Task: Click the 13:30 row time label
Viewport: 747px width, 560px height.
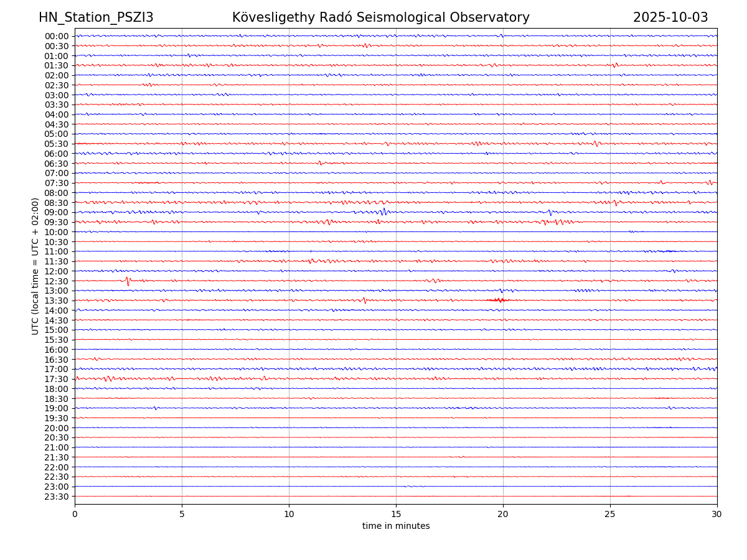Action: tap(57, 301)
